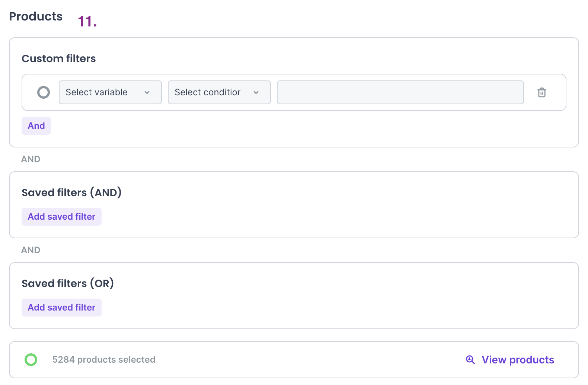Click the chevron arrow in Select variable
The image size is (588, 385).
pyautogui.click(x=147, y=92)
